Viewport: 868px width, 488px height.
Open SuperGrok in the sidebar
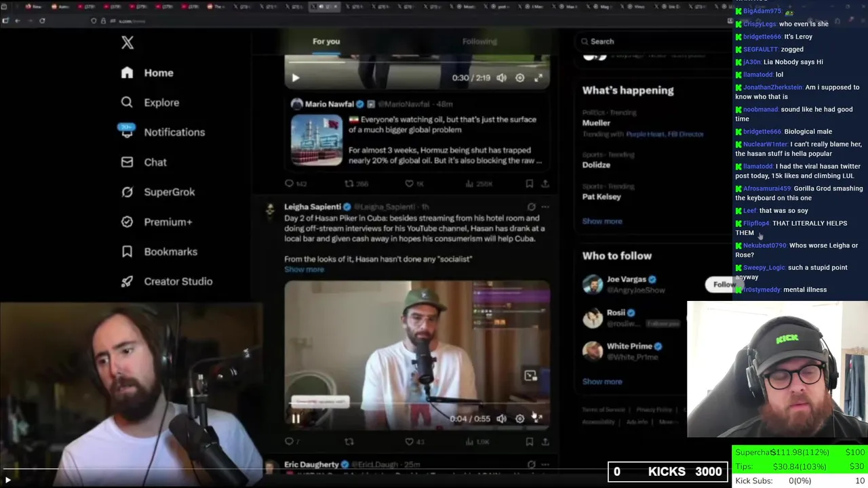tap(157, 192)
